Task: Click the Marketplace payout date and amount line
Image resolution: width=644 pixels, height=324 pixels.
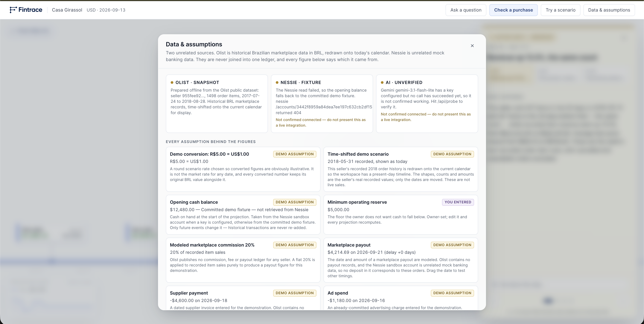Action: (371, 252)
